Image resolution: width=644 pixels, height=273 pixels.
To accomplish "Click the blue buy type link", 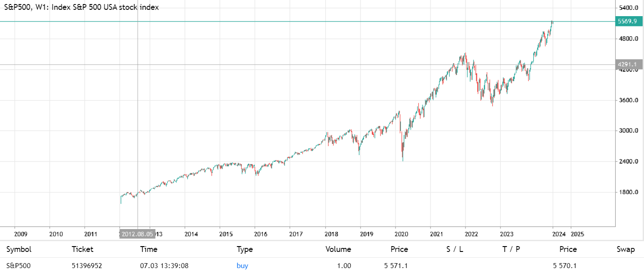I will point(242,266).
